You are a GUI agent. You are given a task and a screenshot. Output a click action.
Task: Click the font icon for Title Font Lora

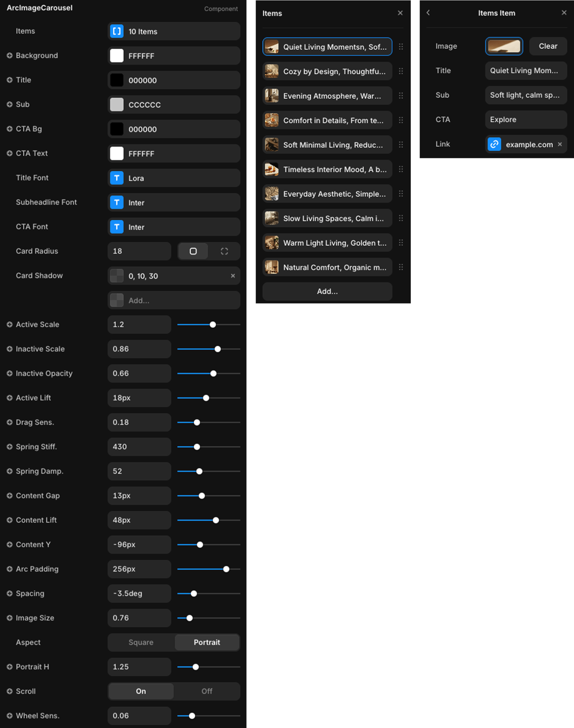(117, 178)
